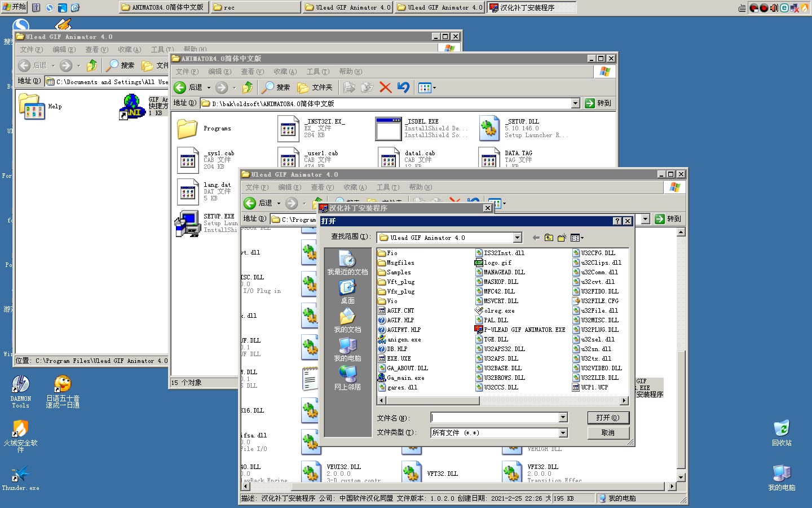Go to My Documents in Open dialog sidebar
This screenshot has height=508, width=812.
pos(347,321)
